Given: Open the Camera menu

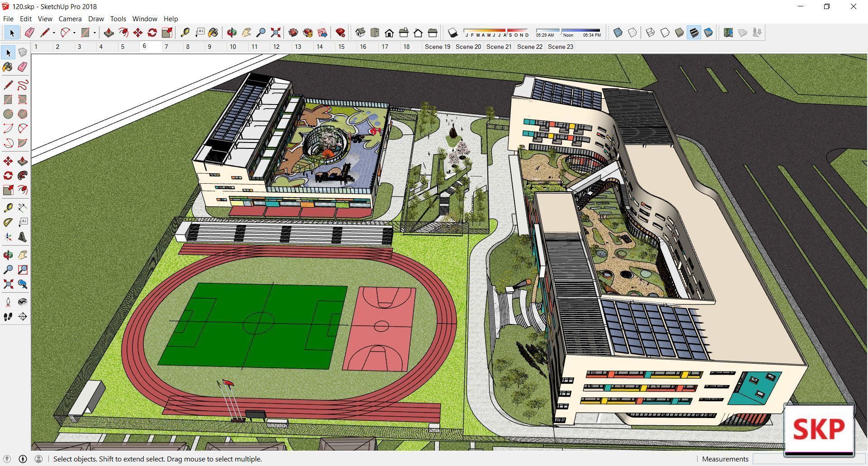Looking at the screenshot, I should pos(70,19).
